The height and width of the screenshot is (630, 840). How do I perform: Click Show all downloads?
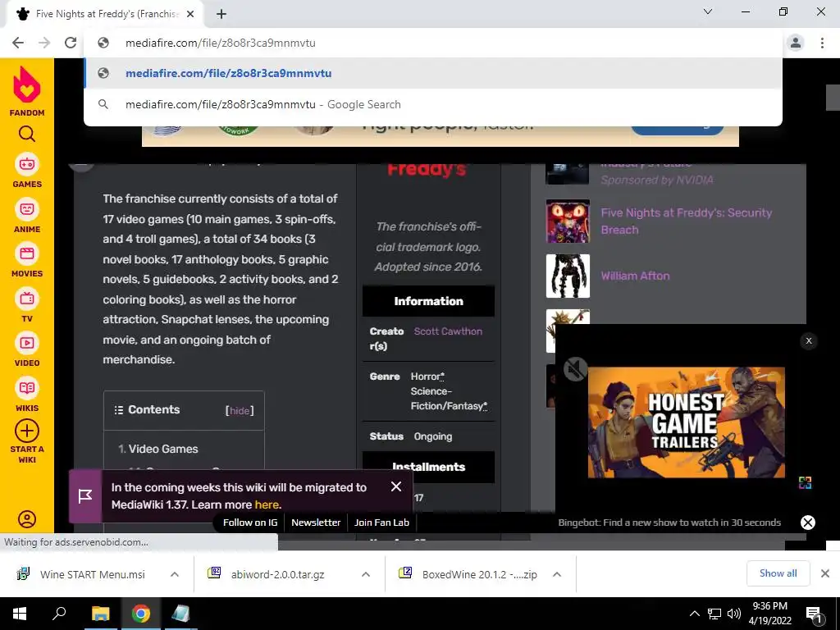pos(778,573)
